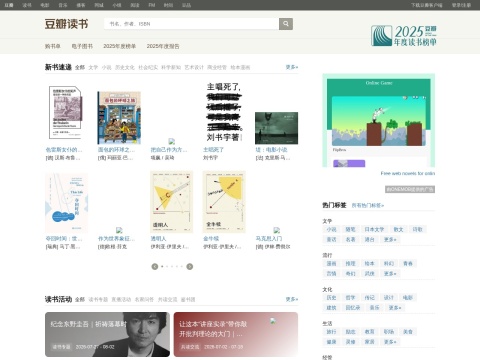The width and height of the screenshot is (480, 360).
Task: Open the 透明人 book cover image
Action: (x=171, y=202)
